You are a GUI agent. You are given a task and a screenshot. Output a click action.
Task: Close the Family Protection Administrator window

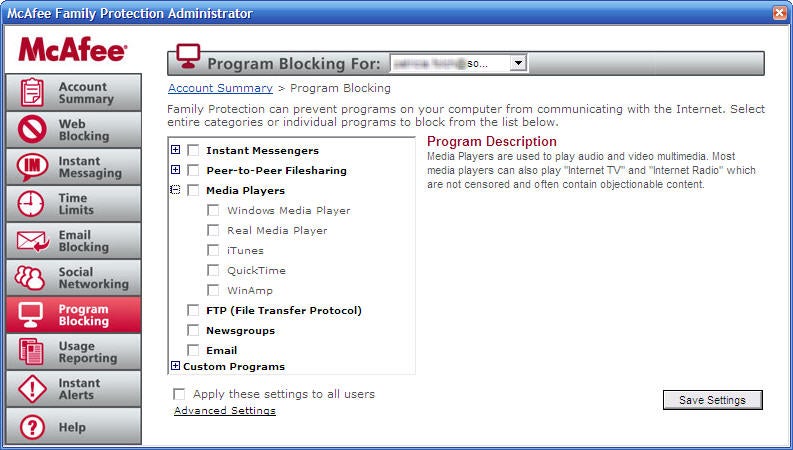pyautogui.click(x=779, y=13)
